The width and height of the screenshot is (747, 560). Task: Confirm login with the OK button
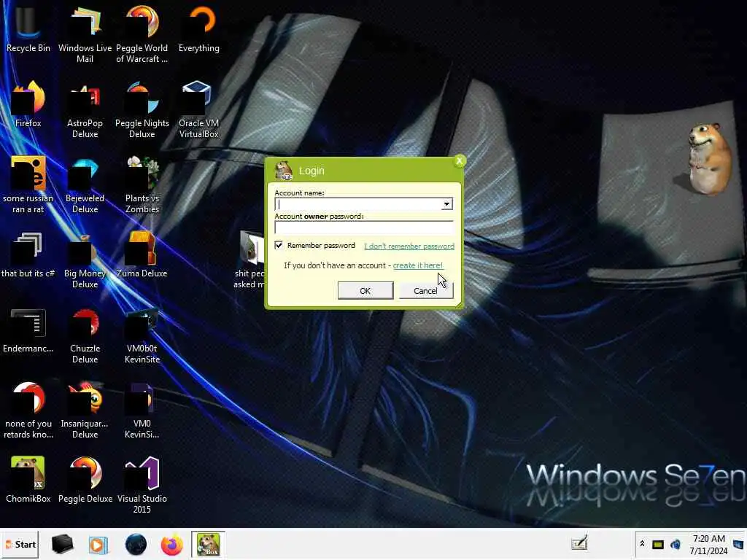(x=365, y=290)
